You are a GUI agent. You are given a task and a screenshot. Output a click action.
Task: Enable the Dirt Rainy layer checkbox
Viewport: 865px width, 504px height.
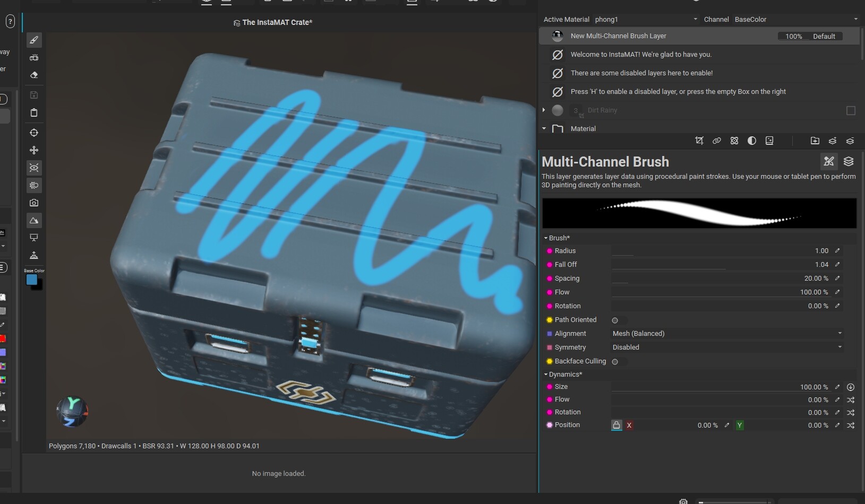point(851,110)
